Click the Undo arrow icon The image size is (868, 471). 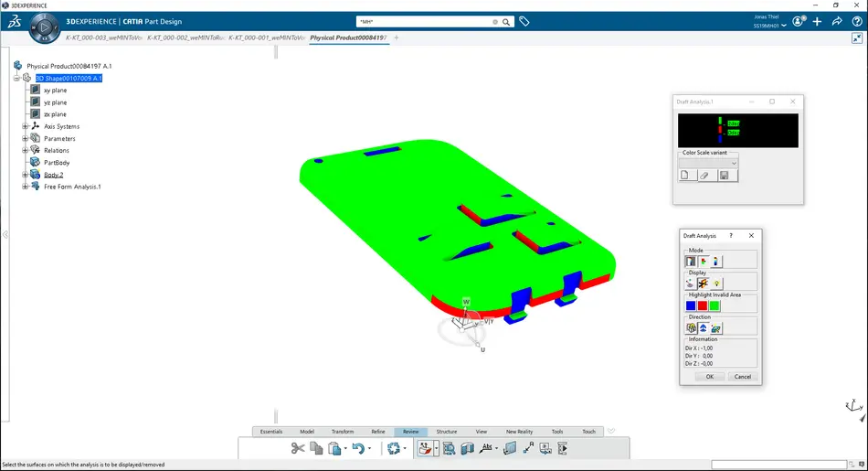tap(359, 448)
